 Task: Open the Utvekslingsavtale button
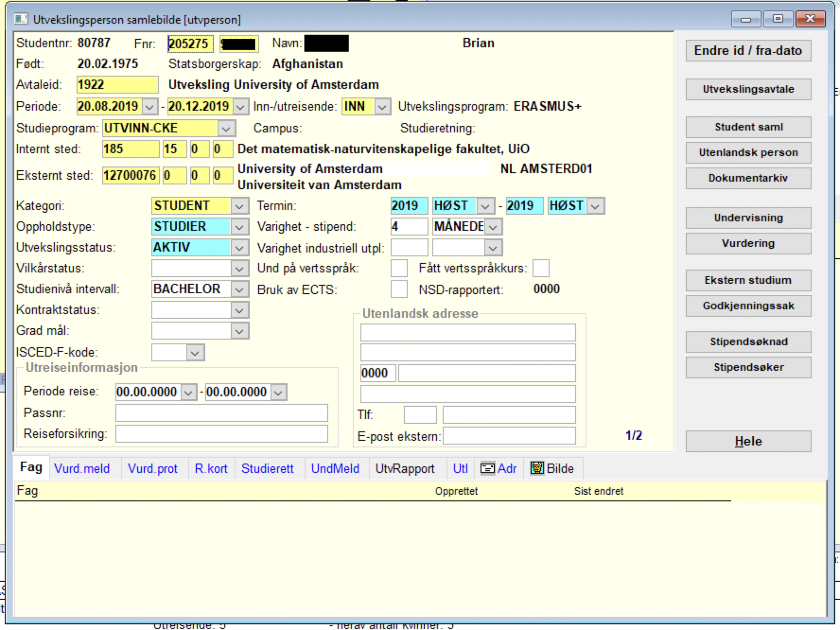point(748,89)
